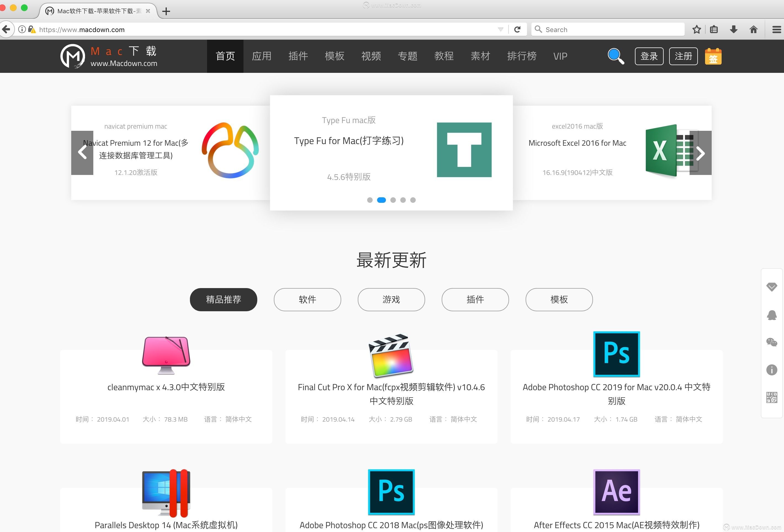Open Type Fu for Mac(打字练习) title
The height and width of the screenshot is (532, 784).
pyautogui.click(x=349, y=140)
